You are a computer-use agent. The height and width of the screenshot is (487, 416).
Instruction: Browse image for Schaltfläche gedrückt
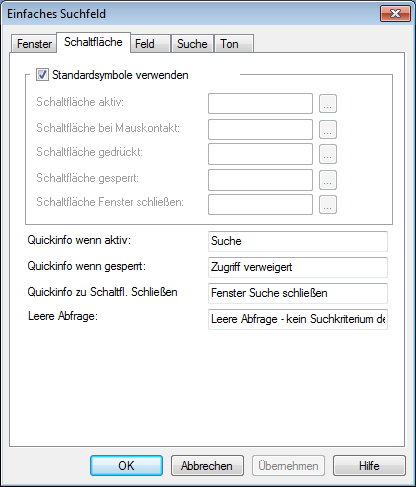328,154
